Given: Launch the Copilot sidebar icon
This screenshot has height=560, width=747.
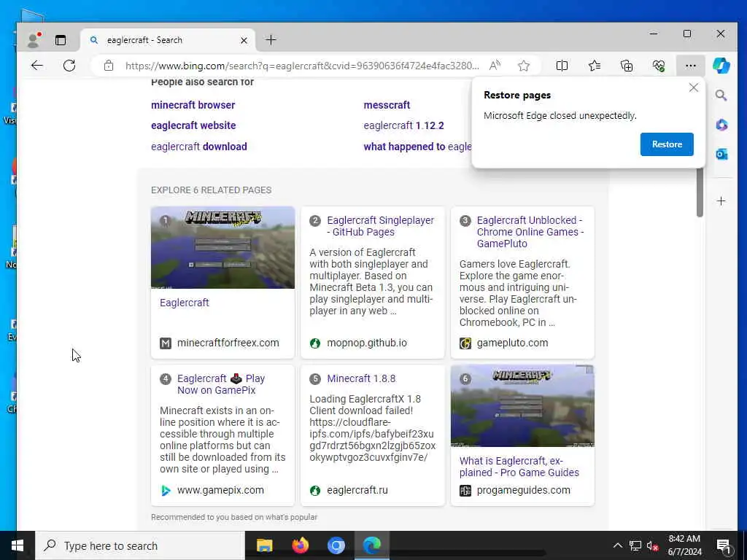Looking at the screenshot, I should pyautogui.click(x=721, y=65).
